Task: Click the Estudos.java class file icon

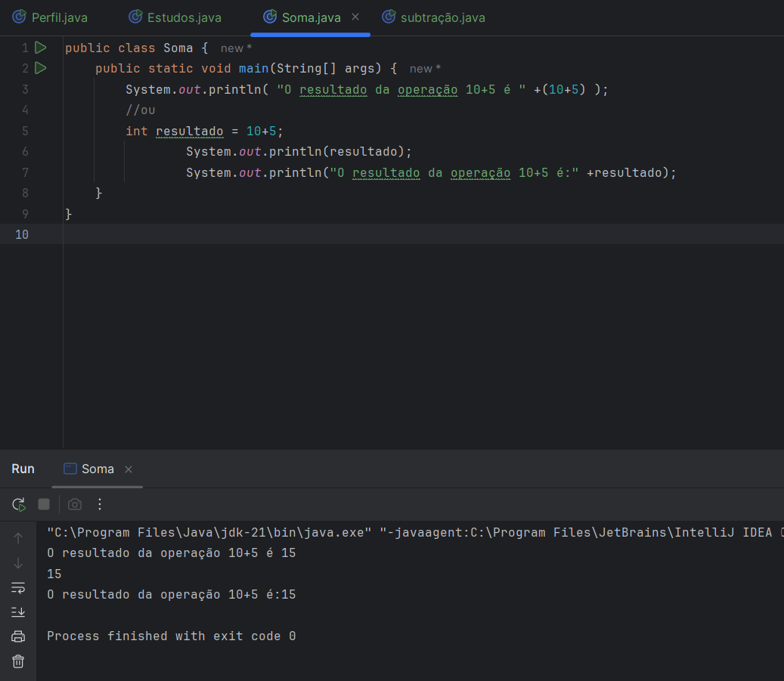Action: (135, 17)
